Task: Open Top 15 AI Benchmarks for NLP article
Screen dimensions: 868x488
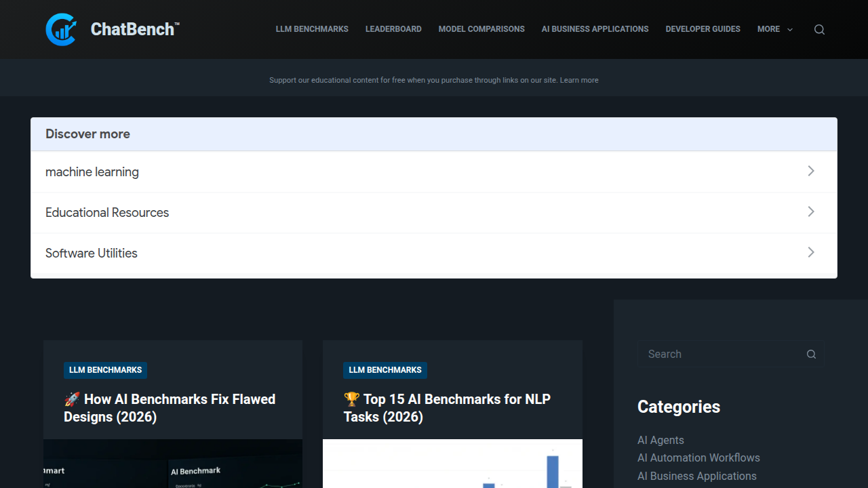Action: coord(447,408)
